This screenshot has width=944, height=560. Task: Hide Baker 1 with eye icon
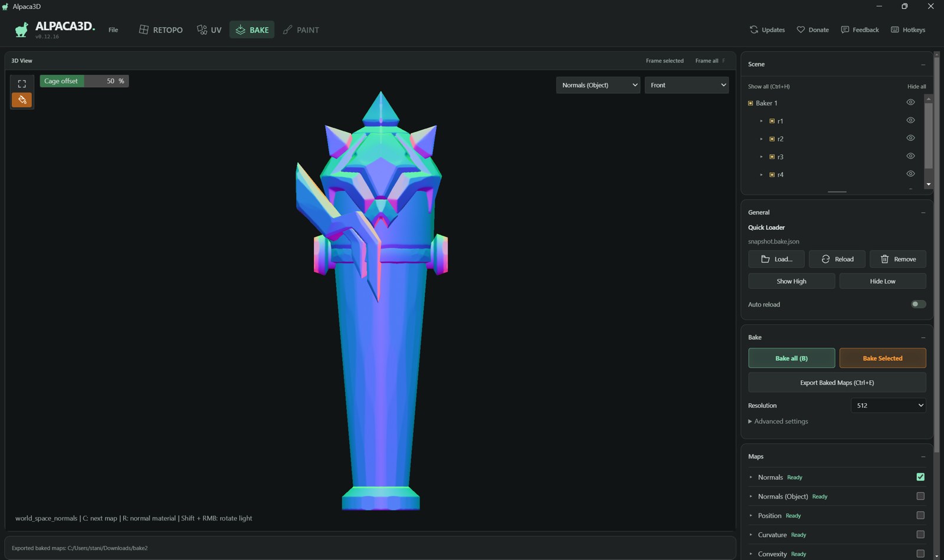pyautogui.click(x=910, y=102)
